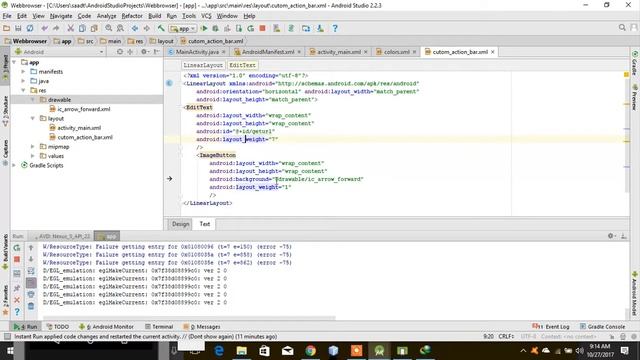Open the Run panel help question icon
This screenshot has height=360, width=640.
(17, 312)
